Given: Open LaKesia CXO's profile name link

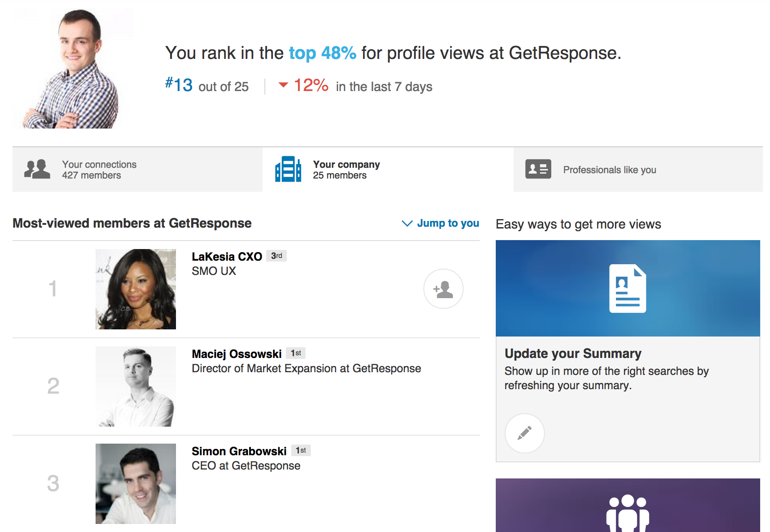Looking at the screenshot, I should click(227, 257).
